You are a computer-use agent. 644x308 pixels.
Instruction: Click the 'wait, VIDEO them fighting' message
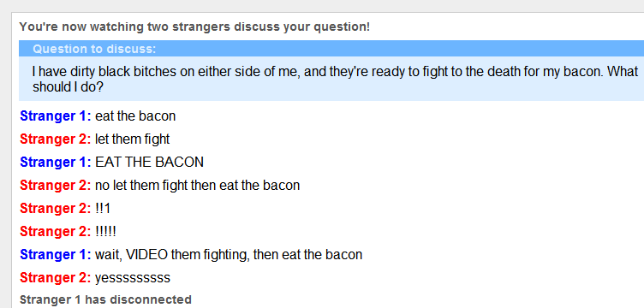coord(229,255)
